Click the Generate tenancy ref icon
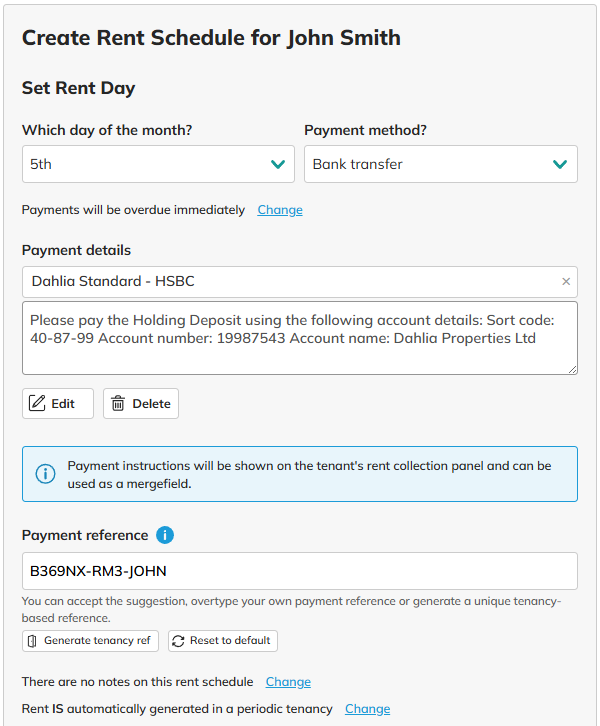 click(32, 640)
